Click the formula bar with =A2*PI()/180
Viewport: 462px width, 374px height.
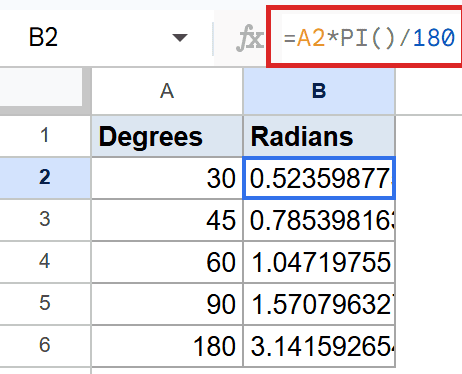pyautogui.click(x=365, y=37)
